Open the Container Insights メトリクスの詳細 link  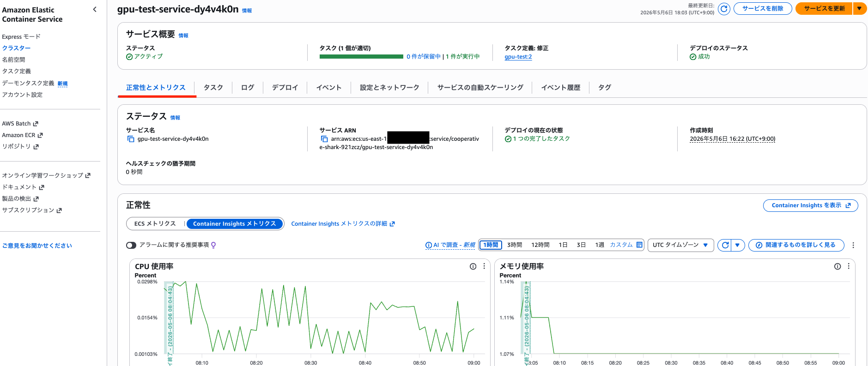pos(343,223)
